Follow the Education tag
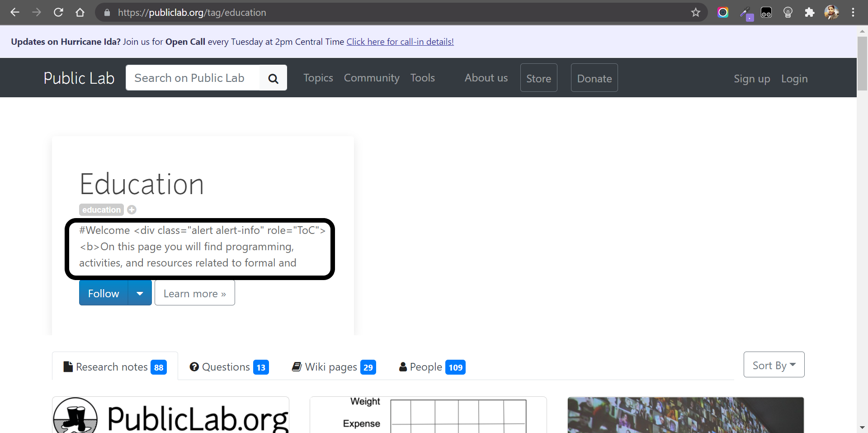Screen dimensions: 868x433 (x=103, y=293)
